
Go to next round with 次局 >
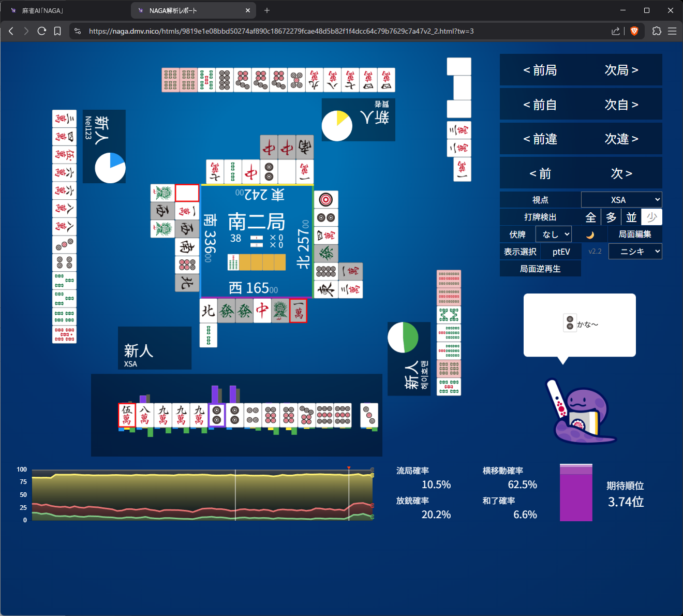point(621,70)
